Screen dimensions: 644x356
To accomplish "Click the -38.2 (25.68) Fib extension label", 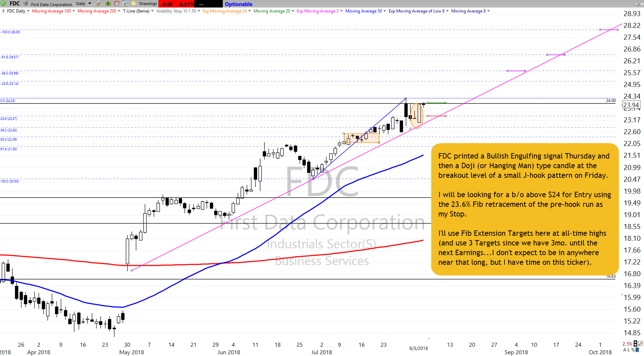I will (10, 73).
